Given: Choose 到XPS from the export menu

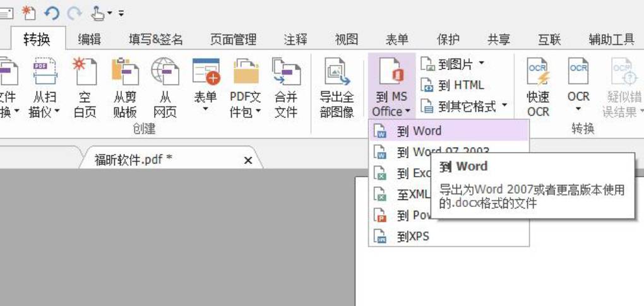Looking at the screenshot, I should (448, 237).
